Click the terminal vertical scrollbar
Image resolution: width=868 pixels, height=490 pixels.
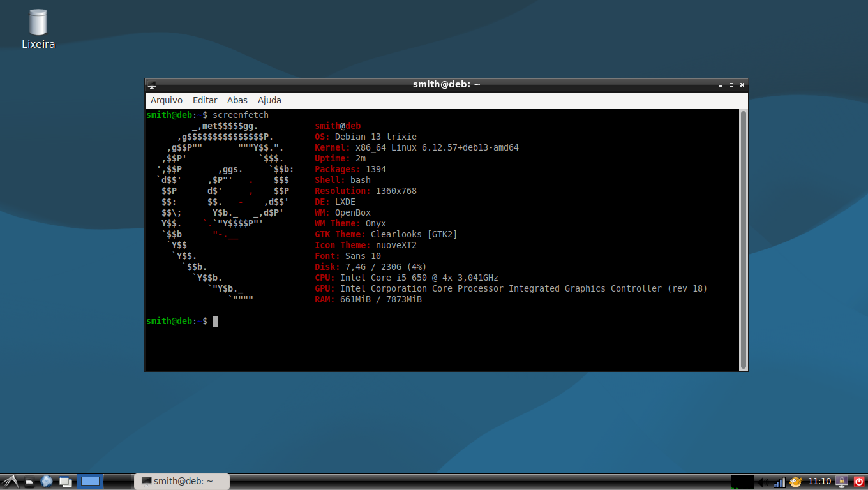click(x=743, y=239)
